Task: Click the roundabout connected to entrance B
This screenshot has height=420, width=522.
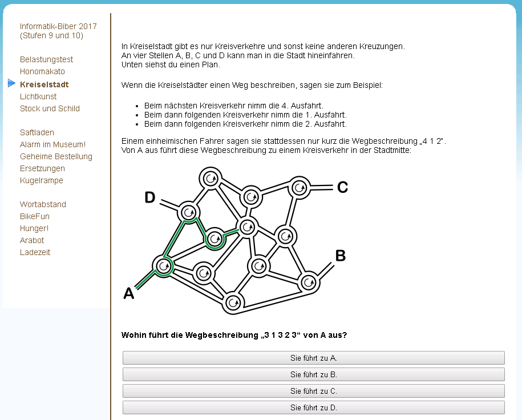Action: point(309,282)
